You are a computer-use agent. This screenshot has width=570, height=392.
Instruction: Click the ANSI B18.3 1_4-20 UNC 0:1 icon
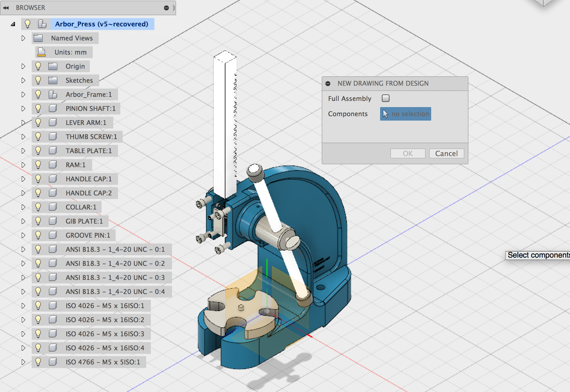53,249
